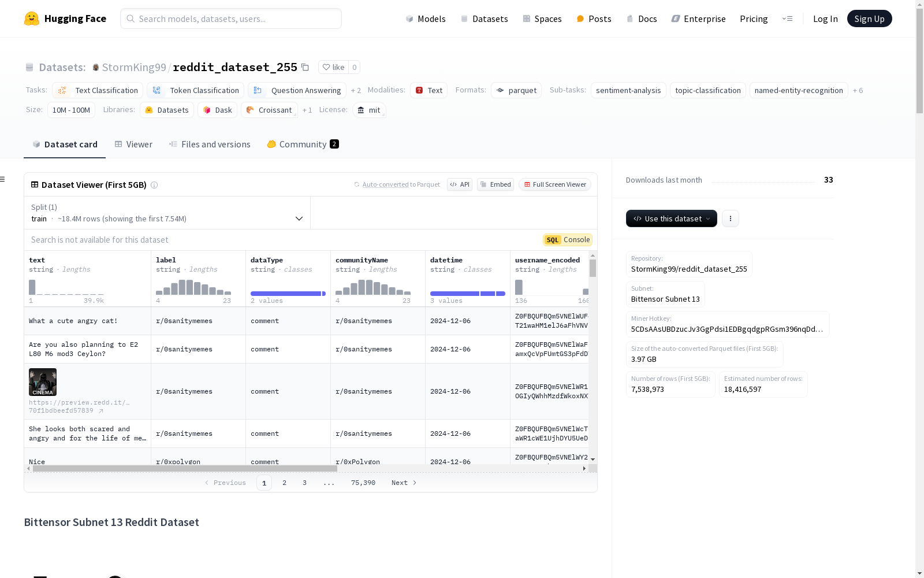Image resolution: width=924 pixels, height=578 pixels.
Task: Click the Embed button
Action: point(495,185)
